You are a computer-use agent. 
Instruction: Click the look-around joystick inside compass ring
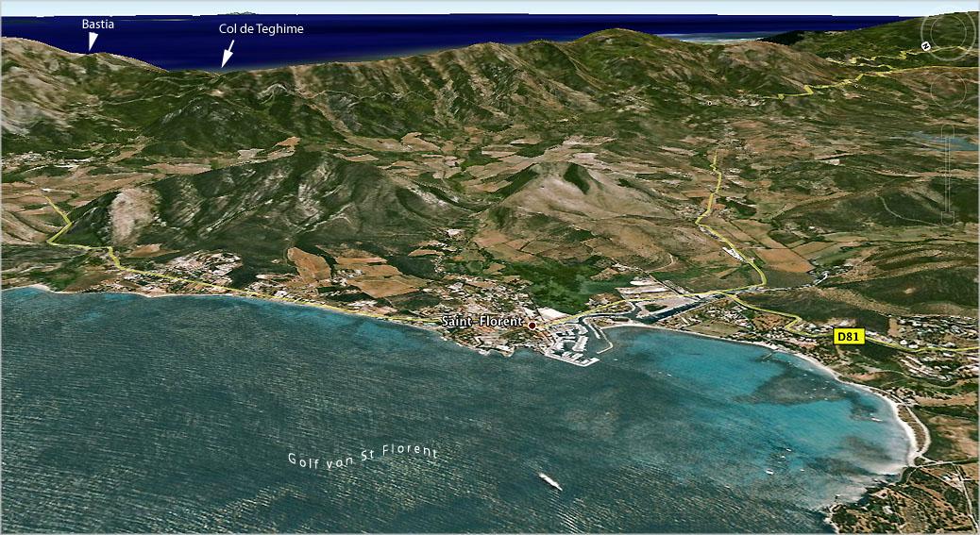coord(948,32)
